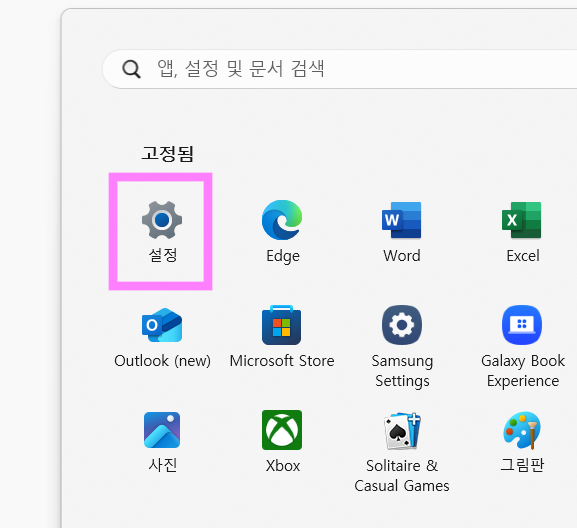Open Samsung Settings
Screen dimensions: 577x528
(x=402, y=347)
